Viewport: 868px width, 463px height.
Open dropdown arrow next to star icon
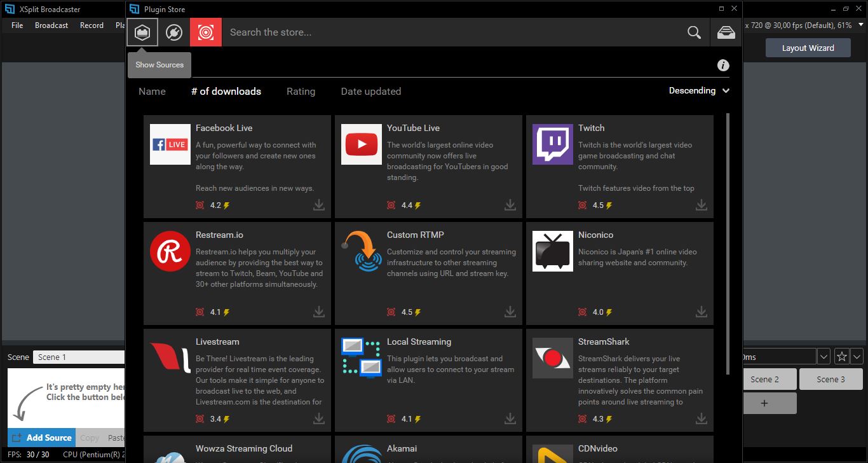pyautogui.click(x=857, y=357)
